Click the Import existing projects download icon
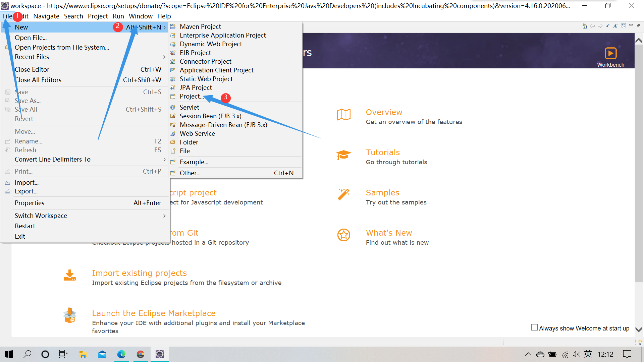 (70, 275)
